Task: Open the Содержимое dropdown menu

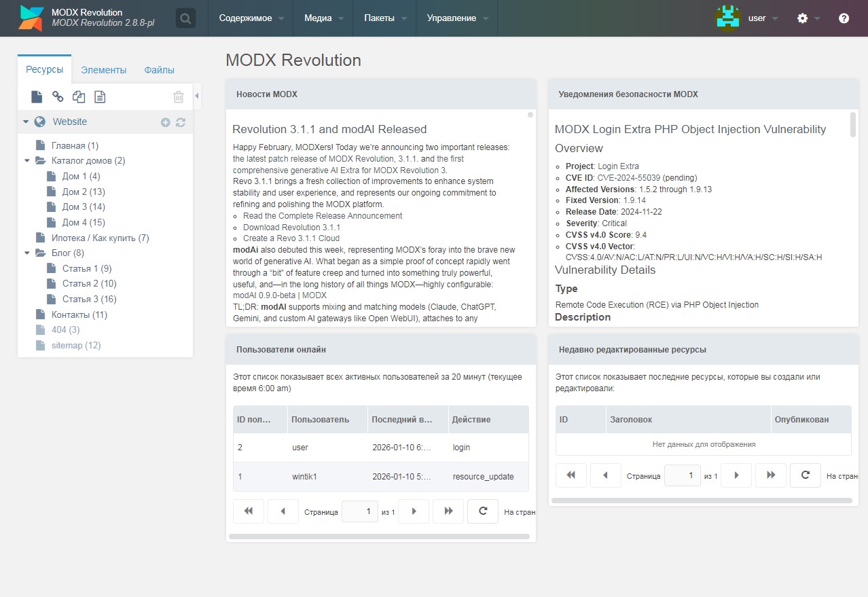Action: 251,18
